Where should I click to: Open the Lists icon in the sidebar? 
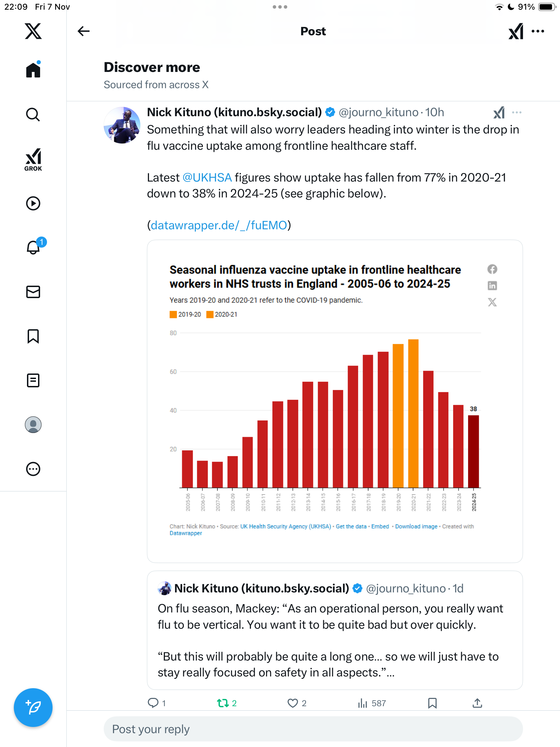click(x=33, y=380)
